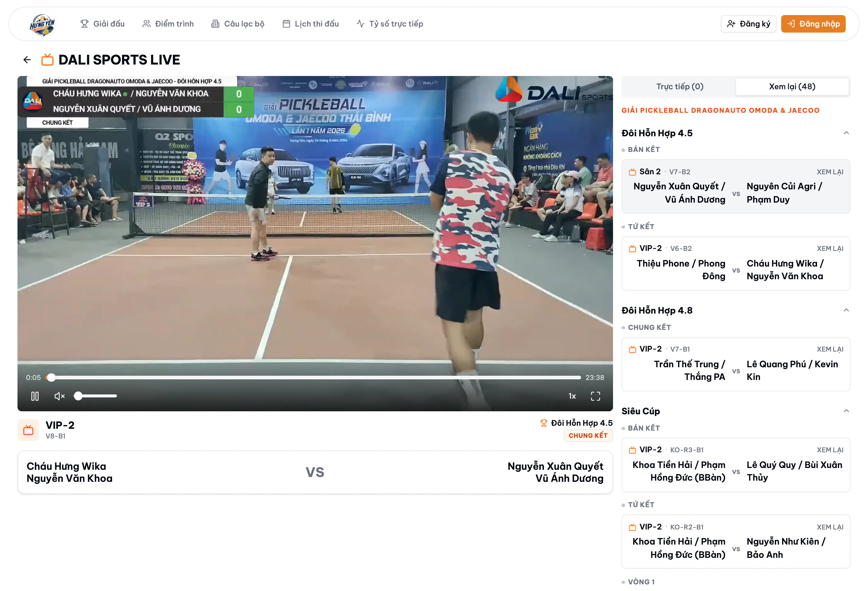868x591 pixels.
Task: Click the V8-B1 match code under VIP-2
Action: tap(55, 436)
